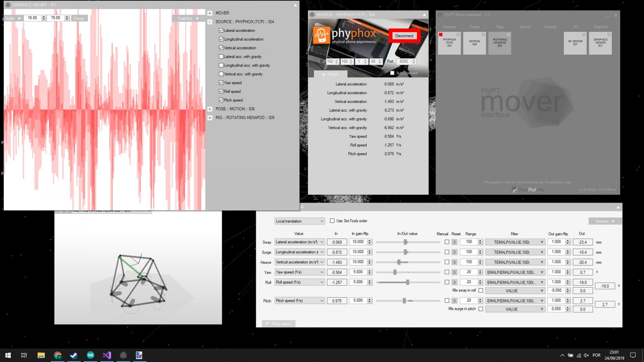
Task: Show hidden system tray icons
Action: click(x=562, y=355)
